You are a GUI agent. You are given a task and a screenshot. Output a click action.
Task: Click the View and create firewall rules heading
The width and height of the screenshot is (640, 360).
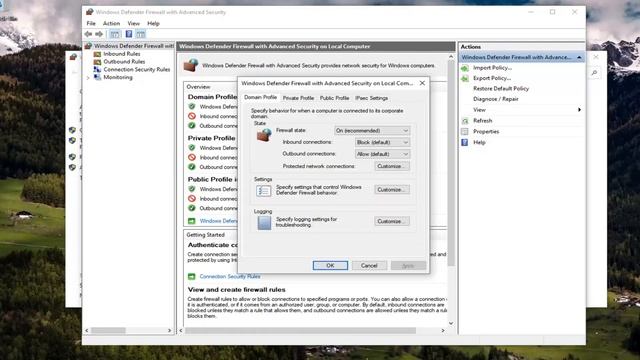click(237, 290)
